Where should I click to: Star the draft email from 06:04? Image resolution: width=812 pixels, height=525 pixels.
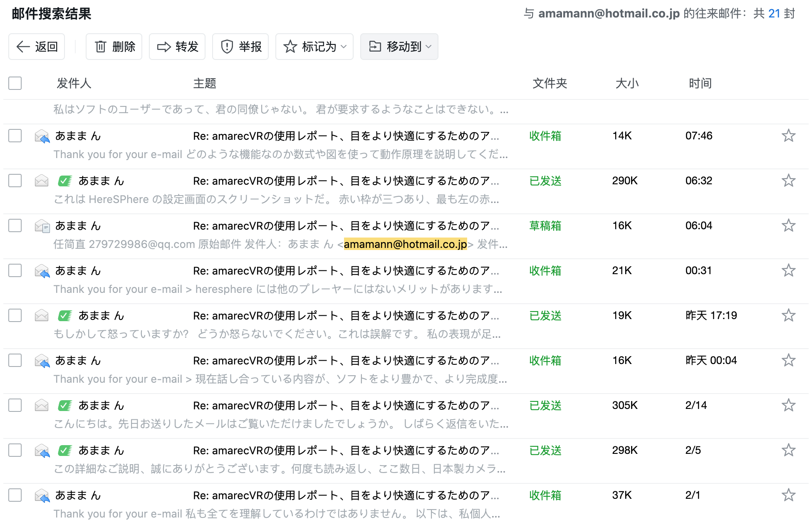coord(788,225)
